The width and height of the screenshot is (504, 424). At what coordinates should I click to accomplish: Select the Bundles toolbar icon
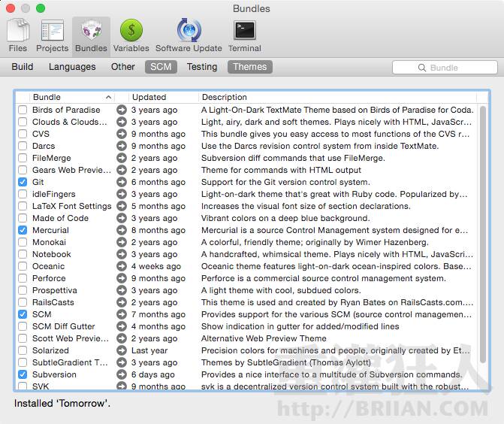tap(92, 35)
